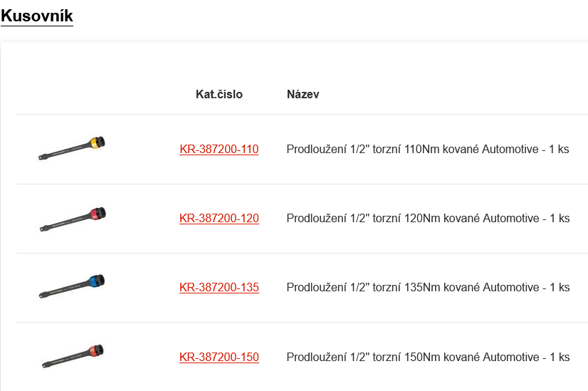Image resolution: width=588 pixels, height=391 pixels.
Task: Follow the KR-387200-135 catalog number link
Action: click(219, 288)
